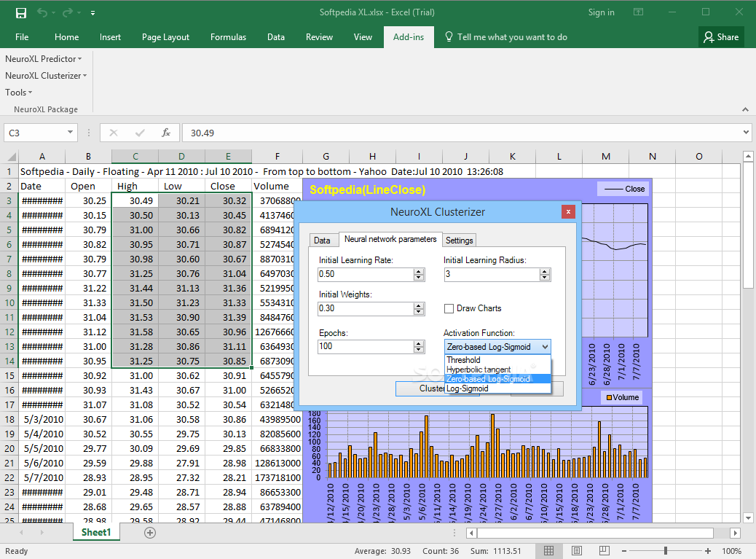
Task: Close the NeuroXL Clusterizer dialog
Action: pyautogui.click(x=568, y=211)
